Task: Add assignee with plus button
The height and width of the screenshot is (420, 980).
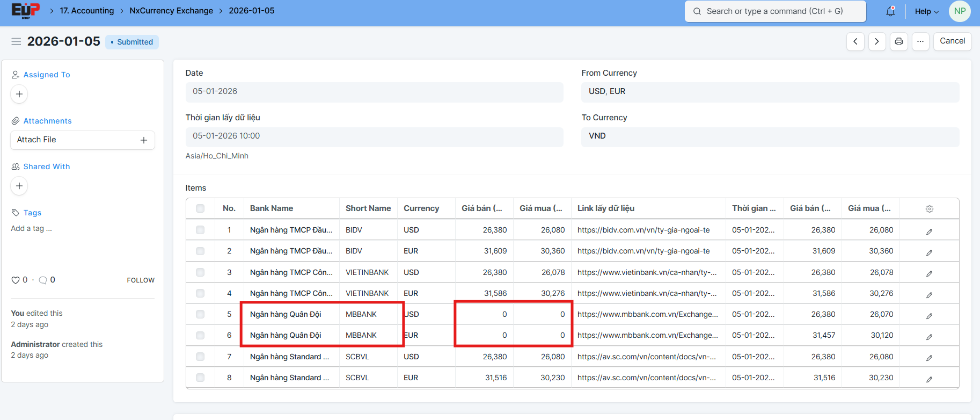Action: [19, 94]
